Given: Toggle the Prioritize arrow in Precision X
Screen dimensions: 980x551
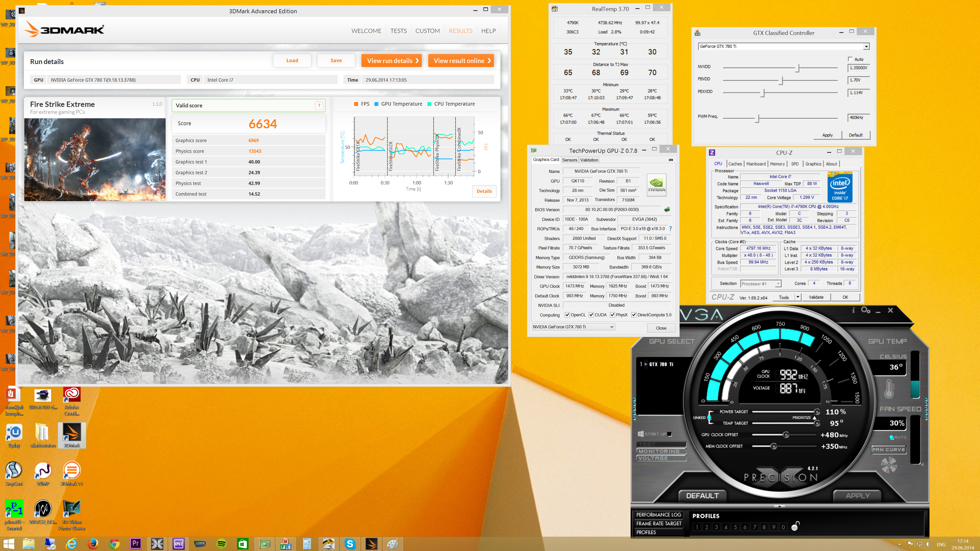Looking at the screenshot, I should [x=815, y=418].
